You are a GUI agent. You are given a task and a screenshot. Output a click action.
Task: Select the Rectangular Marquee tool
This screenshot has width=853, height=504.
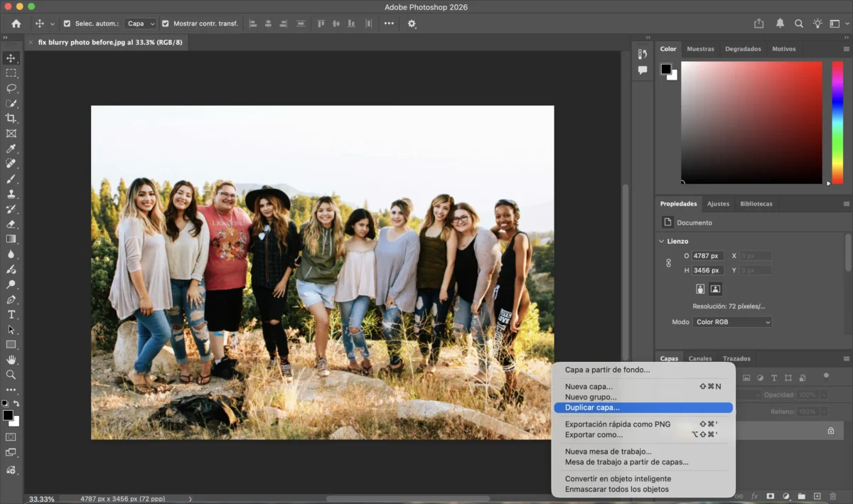pyautogui.click(x=11, y=73)
